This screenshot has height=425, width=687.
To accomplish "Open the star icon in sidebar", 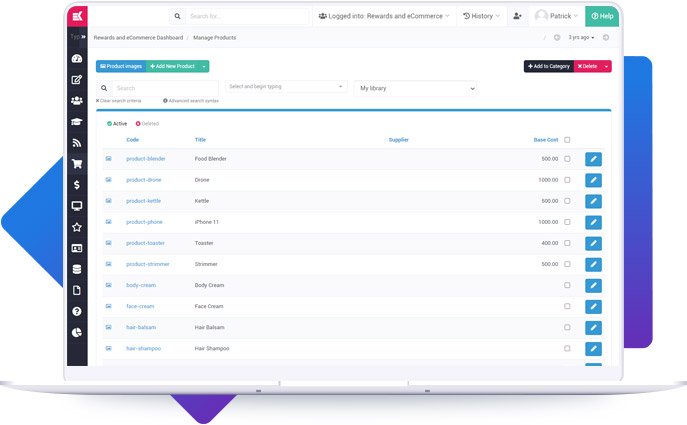I will pyautogui.click(x=77, y=227).
